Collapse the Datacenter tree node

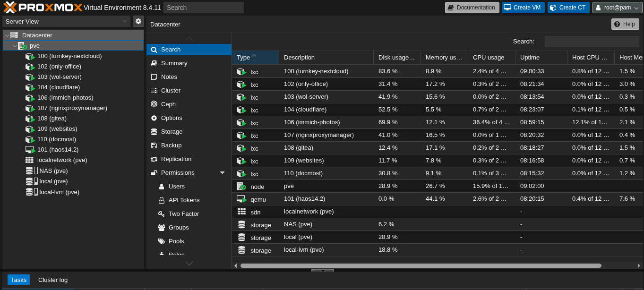[7, 35]
